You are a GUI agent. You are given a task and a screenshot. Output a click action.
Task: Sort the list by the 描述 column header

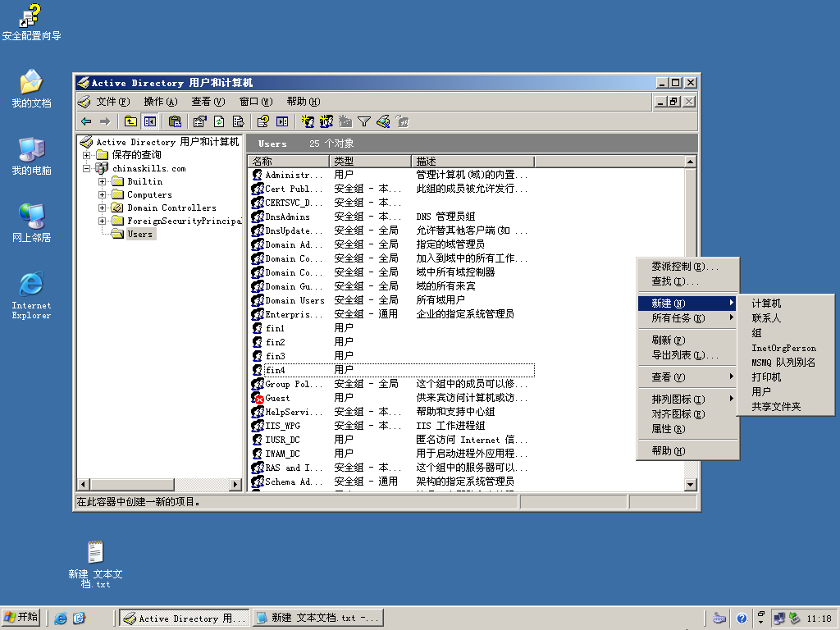(x=473, y=162)
